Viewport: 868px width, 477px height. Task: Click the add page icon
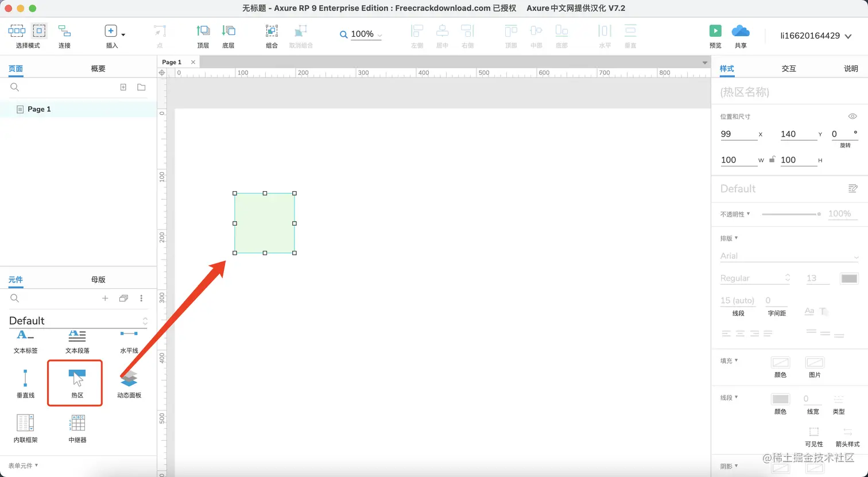[x=123, y=87]
